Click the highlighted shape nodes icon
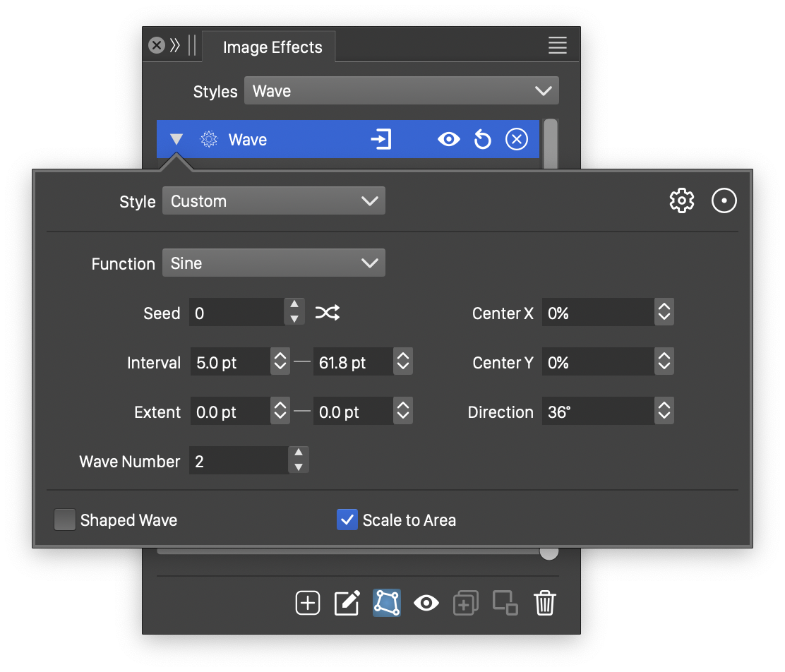 click(x=386, y=603)
